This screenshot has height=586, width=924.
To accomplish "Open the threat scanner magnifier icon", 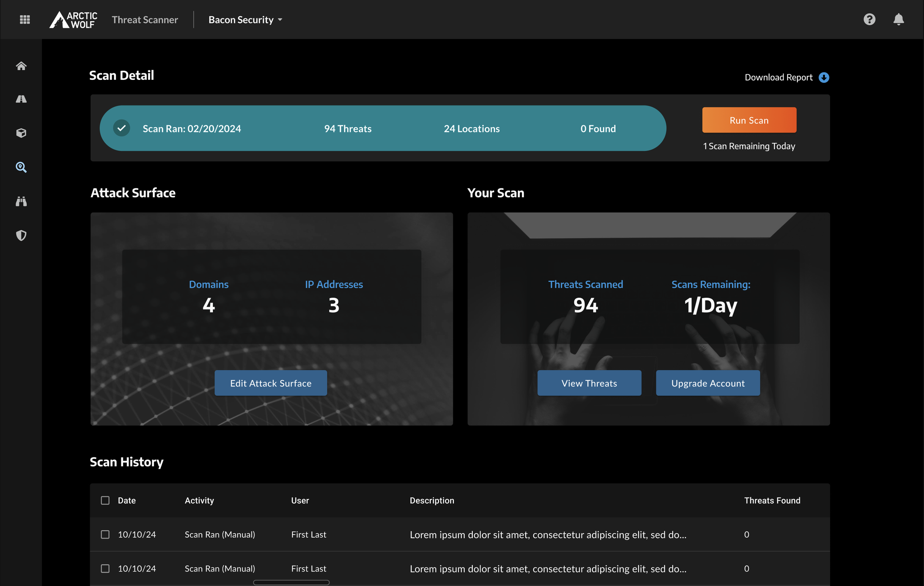I will (x=21, y=167).
